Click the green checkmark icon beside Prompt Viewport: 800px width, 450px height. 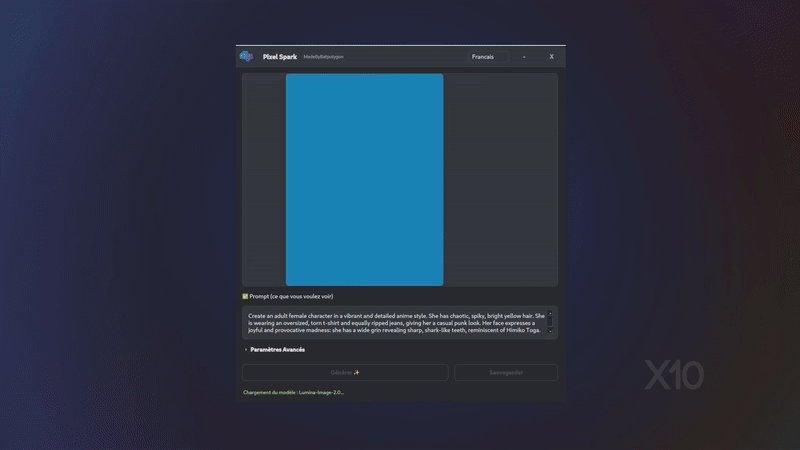point(245,296)
